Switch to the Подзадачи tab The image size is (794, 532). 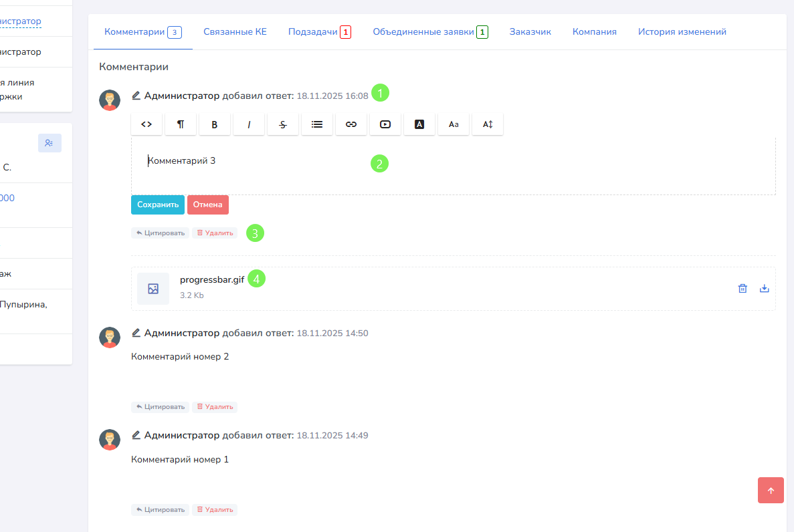pos(319,32)
